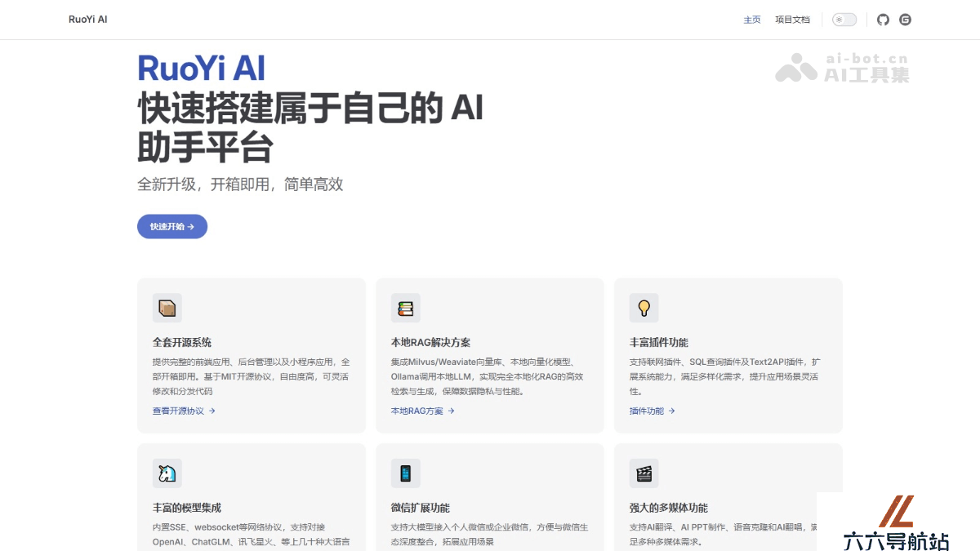Toggle the dark mode switch

click(844, 20)
